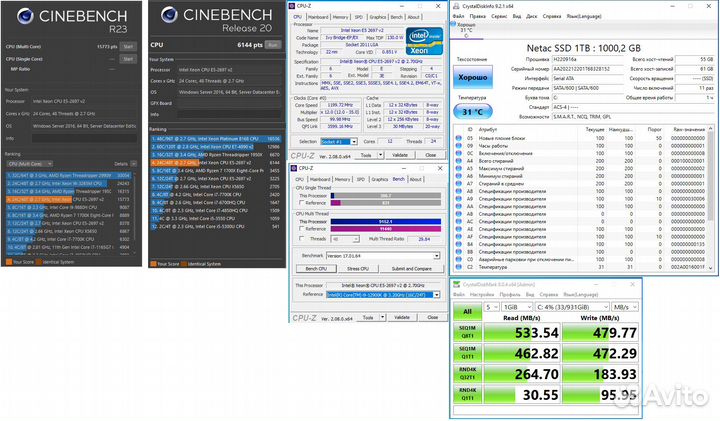Click Submit and Compare button
This screenshot has height=421, width=720.
coord(411,269)
